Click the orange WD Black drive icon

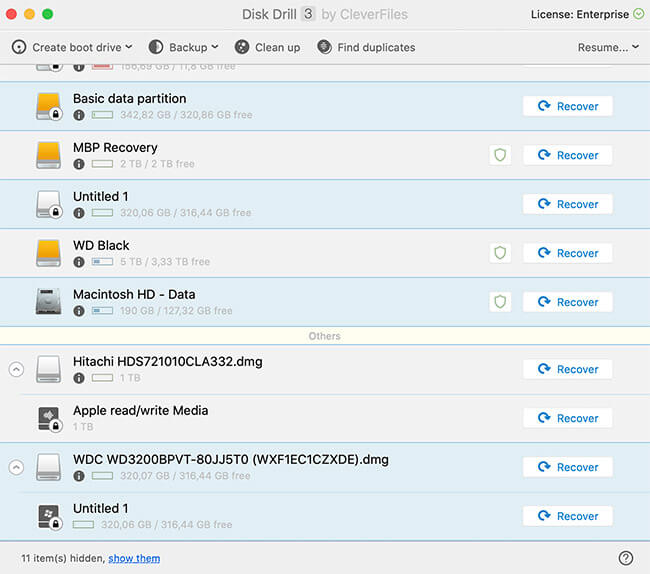tap(49, 253)
